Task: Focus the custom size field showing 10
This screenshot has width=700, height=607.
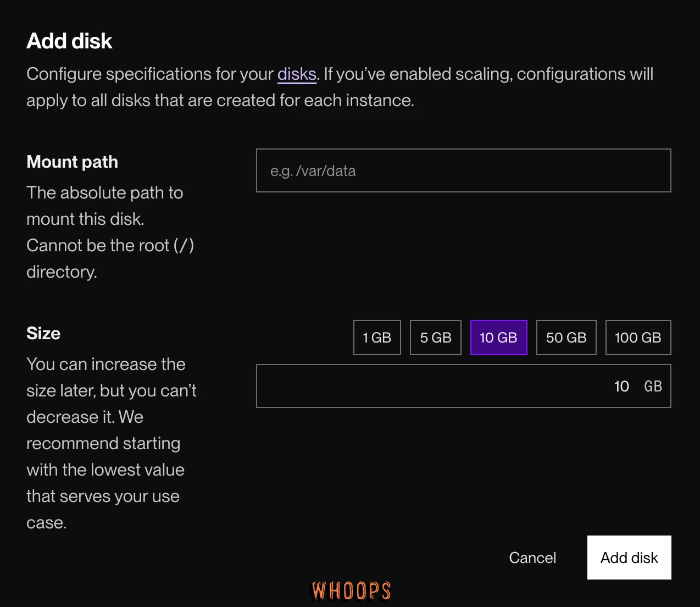Action: 463,386
